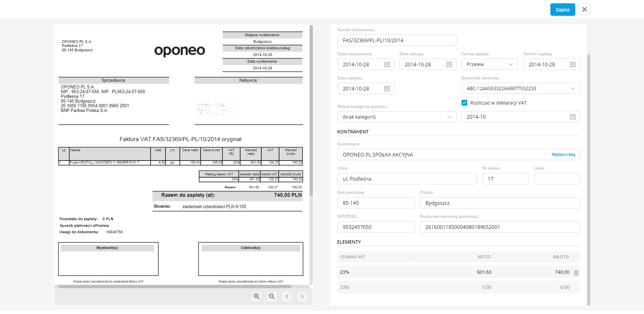Zoom in on the invoice preview

[x=257, y=297]
